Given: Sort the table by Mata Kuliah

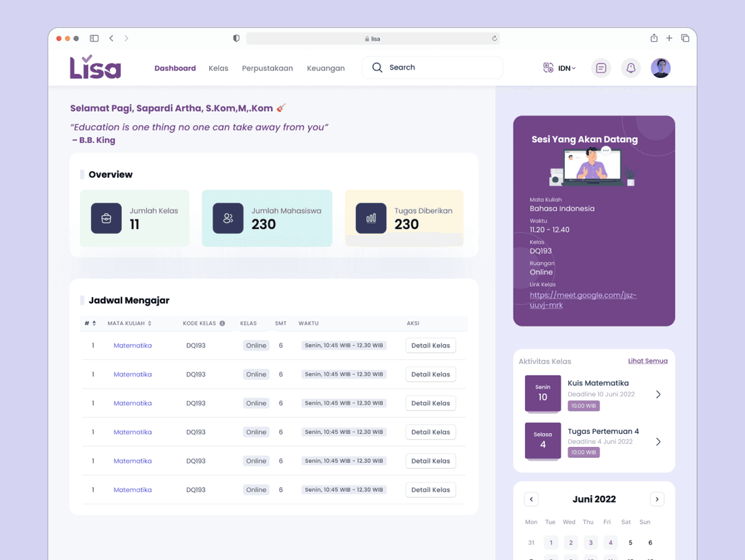Looking at the screenshot, I should tap(150, 323).
